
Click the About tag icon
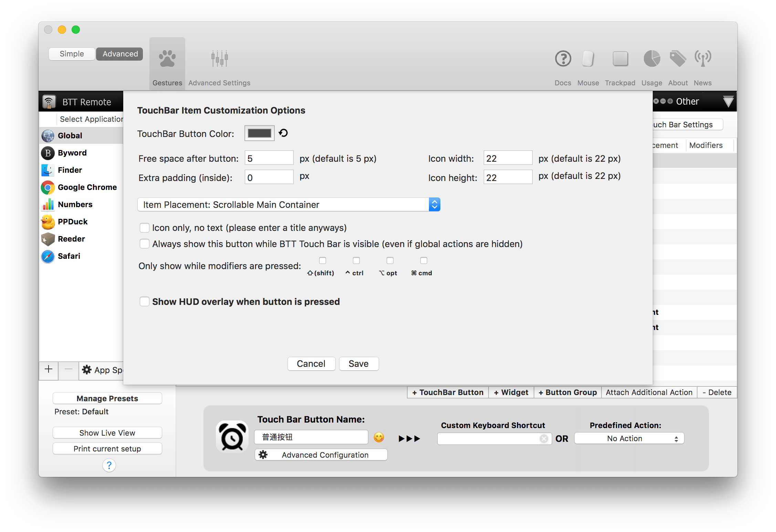coord(678,58)
